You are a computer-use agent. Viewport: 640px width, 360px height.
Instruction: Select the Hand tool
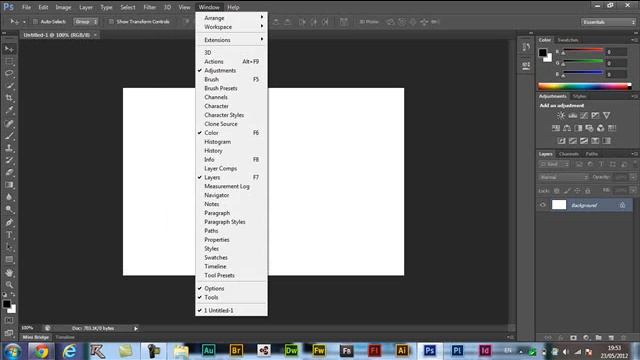[x=9, y=272]
